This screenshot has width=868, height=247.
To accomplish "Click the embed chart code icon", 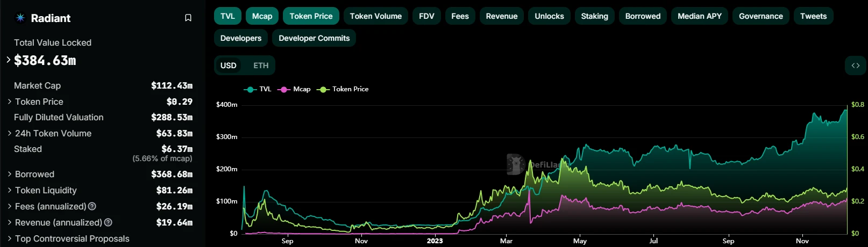I will click(x=855, y=66).
